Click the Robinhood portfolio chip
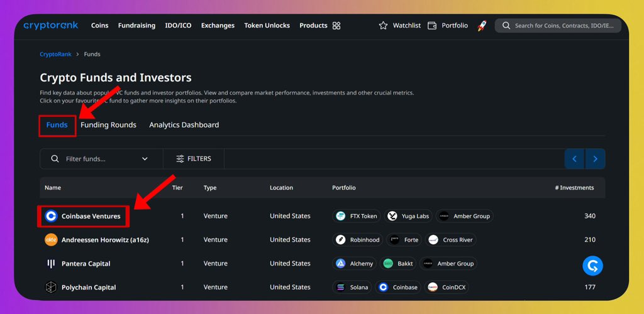This screenshot has height=314, width=644. pos(358,240)
